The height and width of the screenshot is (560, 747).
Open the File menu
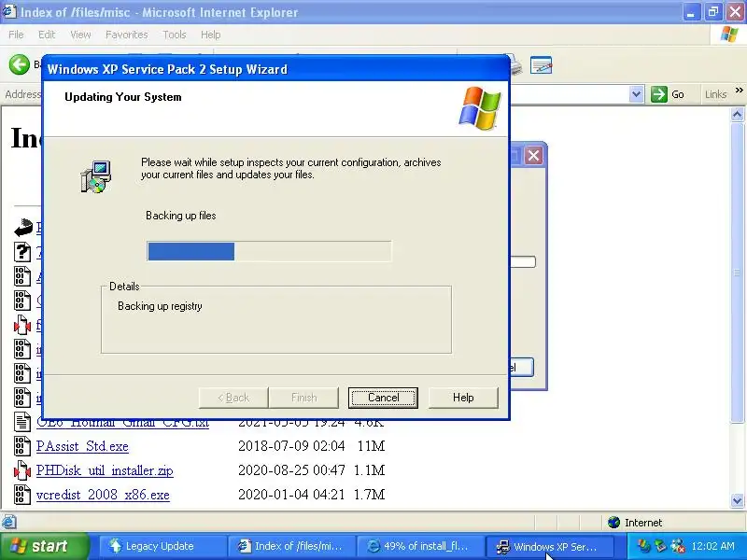pos(16,35)
